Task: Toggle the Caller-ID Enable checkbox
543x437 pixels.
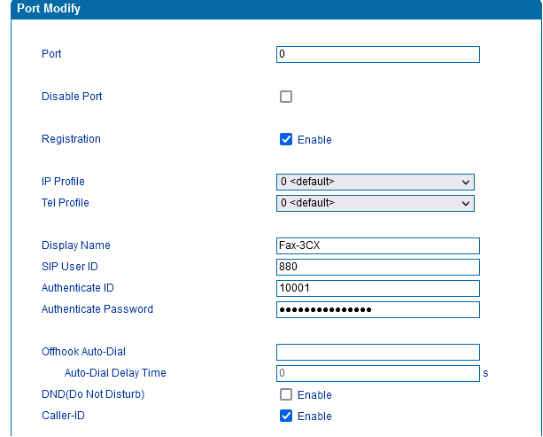Action: [286, 416]
